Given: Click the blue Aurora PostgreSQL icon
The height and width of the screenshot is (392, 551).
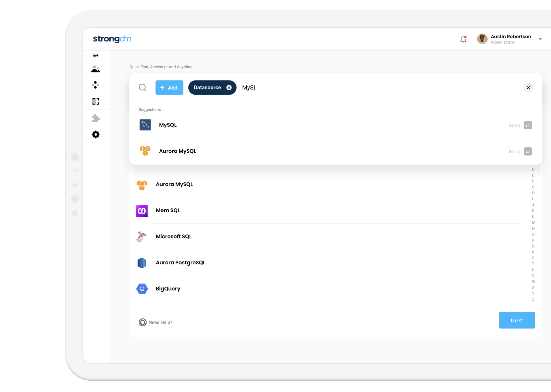Looking at the screenshot, I should pos(142,263).
